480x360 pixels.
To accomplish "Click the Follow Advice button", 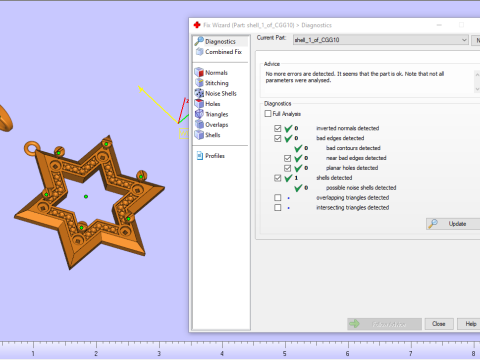I will click(x=384, y=324).
